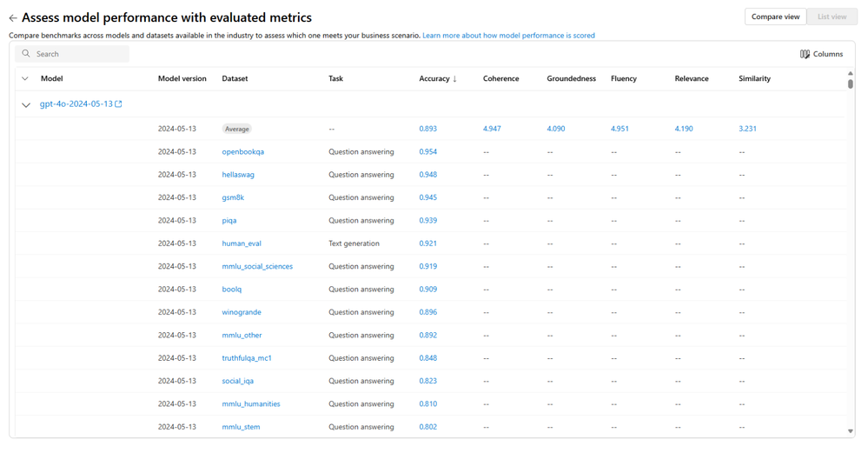This screenshot has height=453, width=868.
Task: Sort by the Similarity column header
Action: [x=754, y=78]
